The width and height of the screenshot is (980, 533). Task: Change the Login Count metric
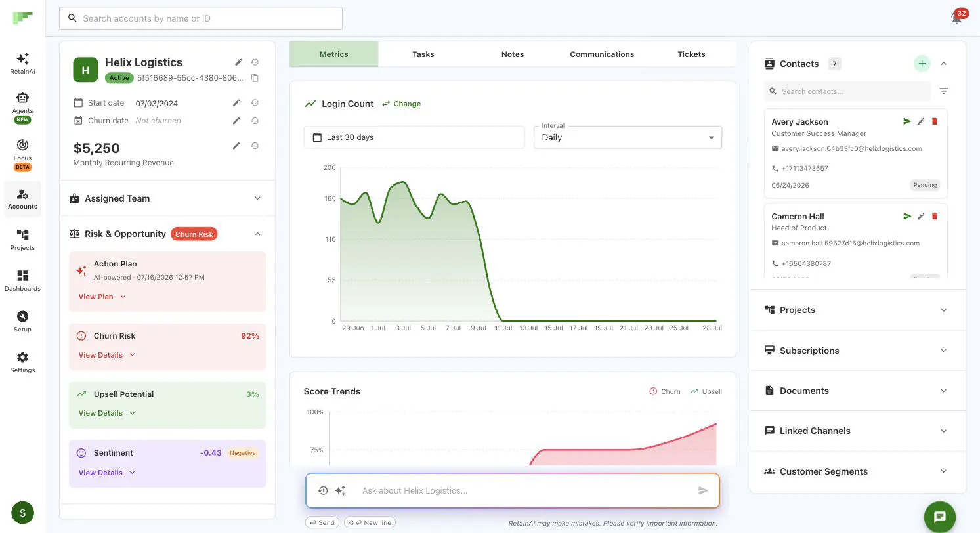point(402,104)
